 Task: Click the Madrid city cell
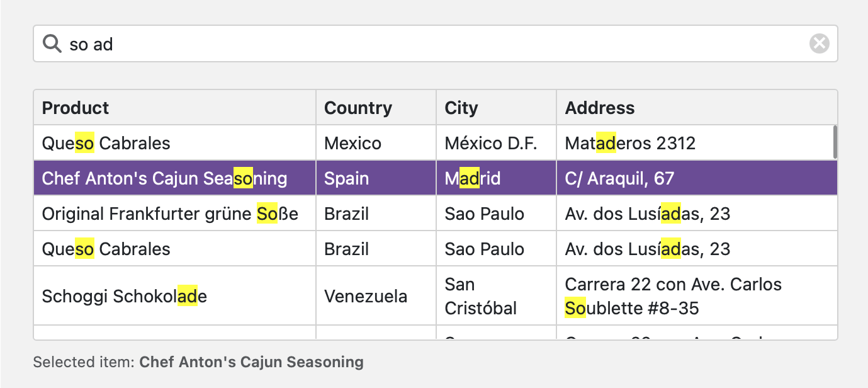pyautogui.click(x=472, y=178)
